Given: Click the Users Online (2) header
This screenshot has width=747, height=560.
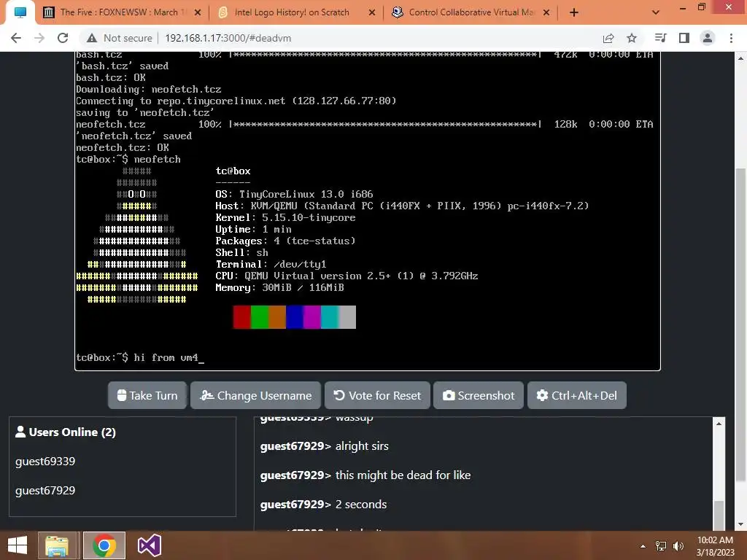Looking at the screenshot, I should (66, 432).
